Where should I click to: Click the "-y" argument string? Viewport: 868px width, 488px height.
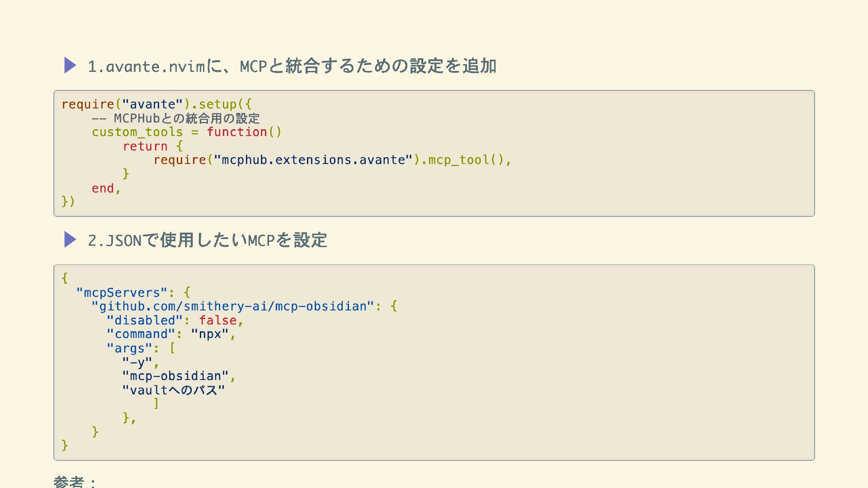[137, 362]
